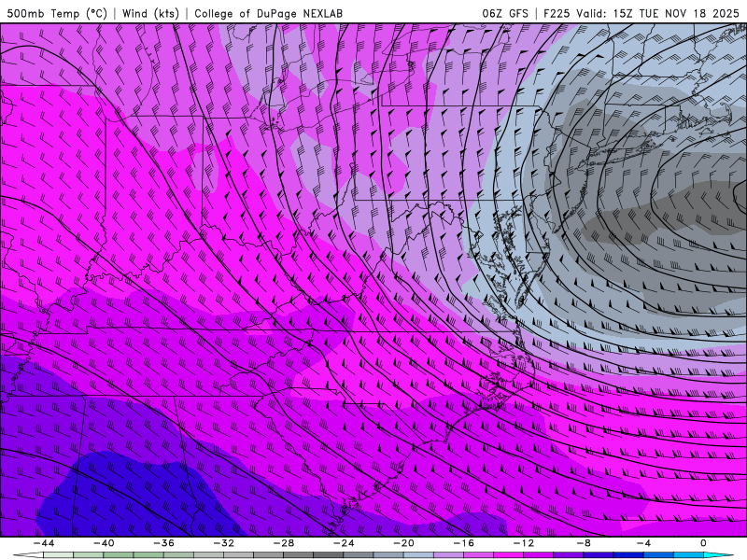This screenshot has width=747, height=560.
Task: Click the "Wind (kts)" header label
Action: pyautogui.click(x=150, y=13)
